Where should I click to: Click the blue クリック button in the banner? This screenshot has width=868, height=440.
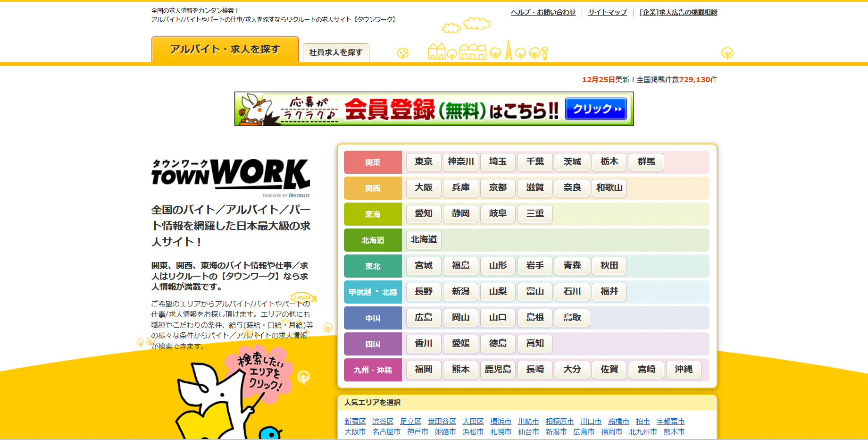596,109
